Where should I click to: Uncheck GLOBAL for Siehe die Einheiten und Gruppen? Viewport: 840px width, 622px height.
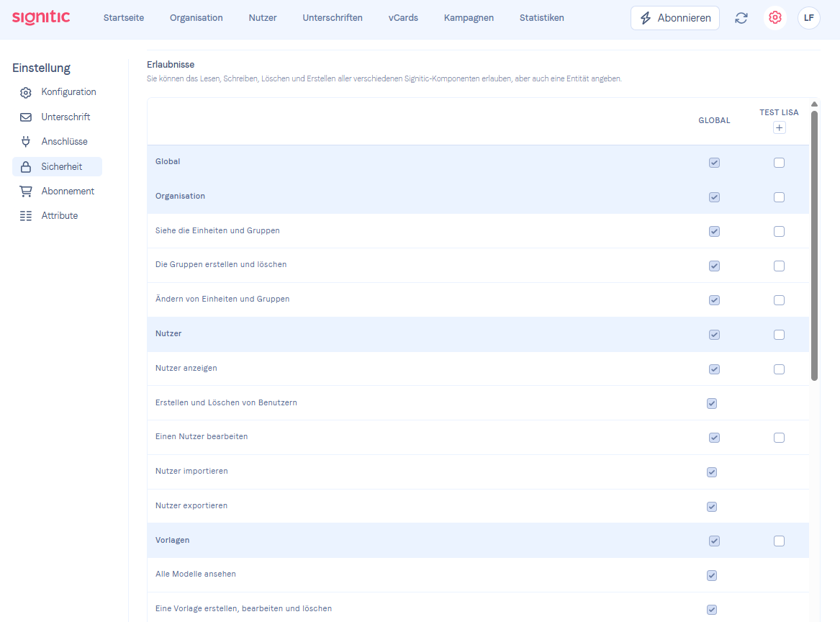coord(714,231)
